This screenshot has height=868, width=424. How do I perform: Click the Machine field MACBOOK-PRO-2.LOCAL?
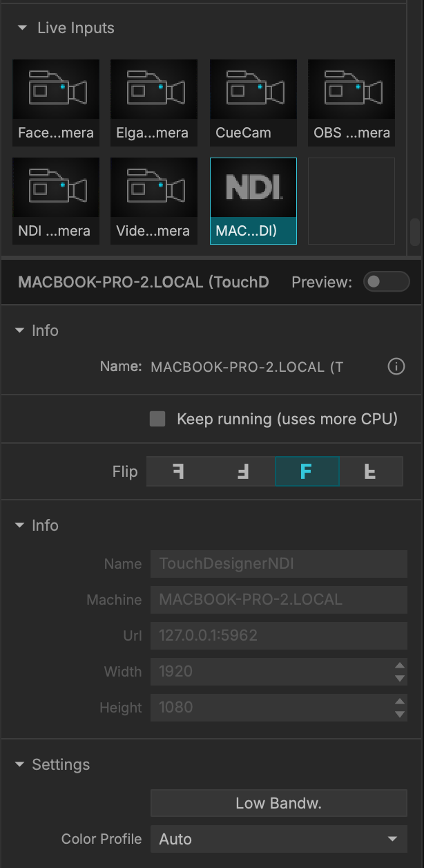(x=279, y=600)
